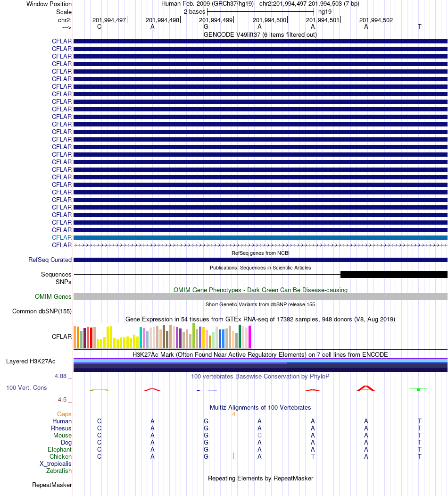Open the Common dbSNP(155) label

tap(41, 311)
